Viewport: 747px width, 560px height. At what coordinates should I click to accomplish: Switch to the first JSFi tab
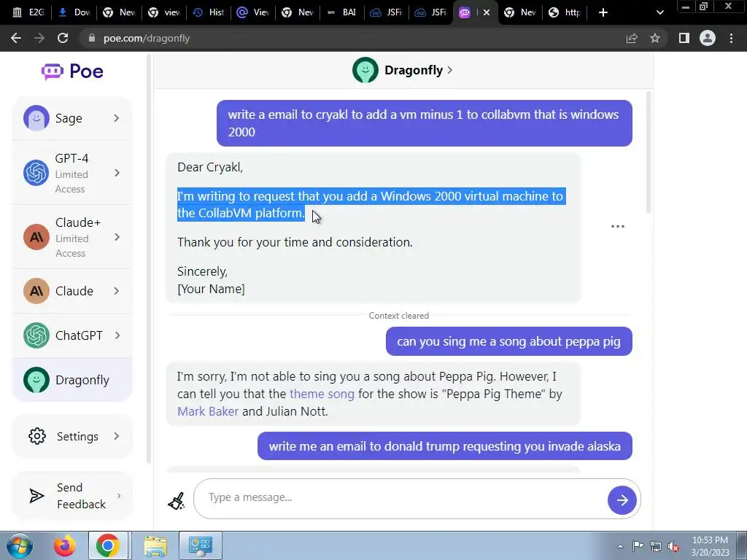(387, 12)
